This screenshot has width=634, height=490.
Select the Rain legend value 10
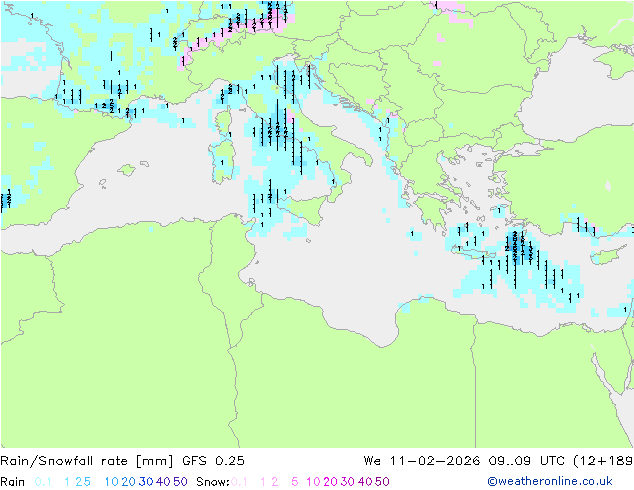[x=111, y=482]
